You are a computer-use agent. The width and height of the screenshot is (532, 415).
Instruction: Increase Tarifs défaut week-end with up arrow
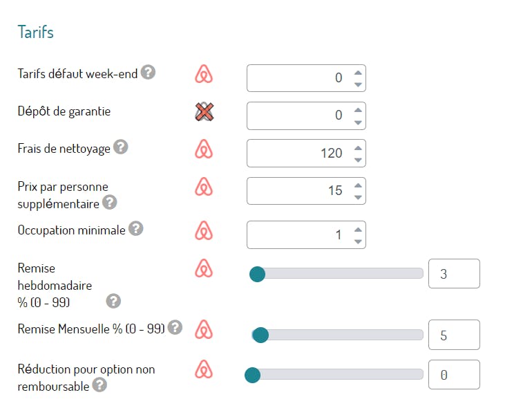pyautogui.click(x=357, y=72)
